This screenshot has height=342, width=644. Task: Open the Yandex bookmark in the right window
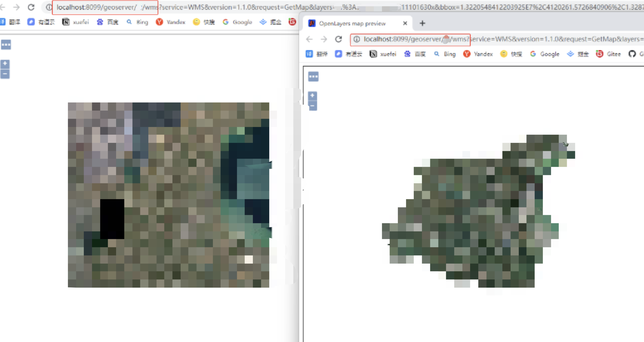tap(478, 54)
